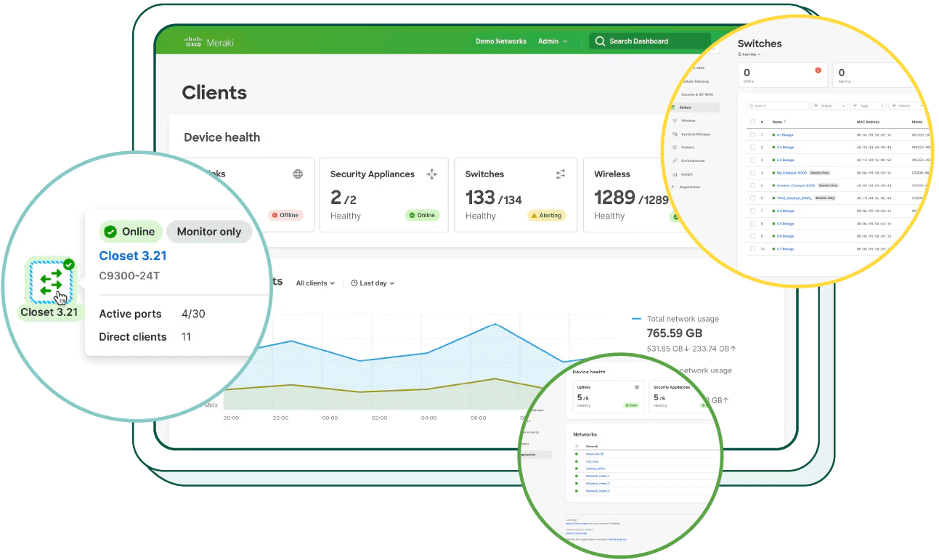Click the search magnifier icon in header

pos(600,41)
